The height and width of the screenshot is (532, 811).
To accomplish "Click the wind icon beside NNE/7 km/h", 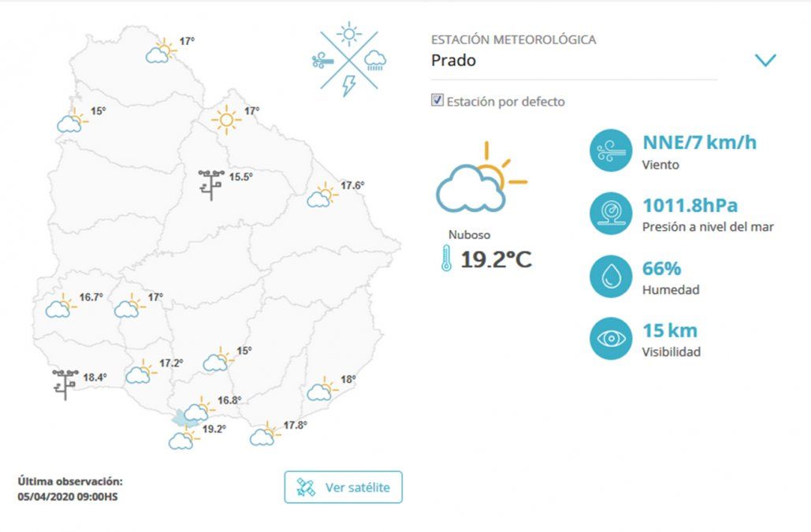I will (611, 150).
